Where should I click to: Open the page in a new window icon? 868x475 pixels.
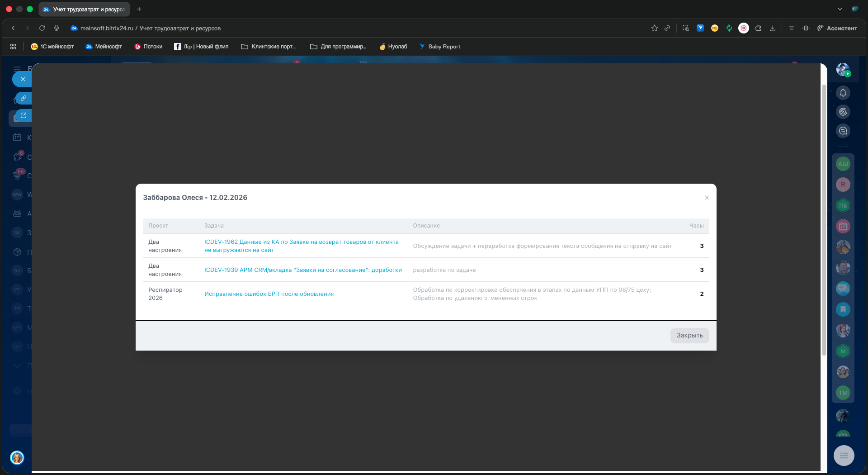coord(24,116)
